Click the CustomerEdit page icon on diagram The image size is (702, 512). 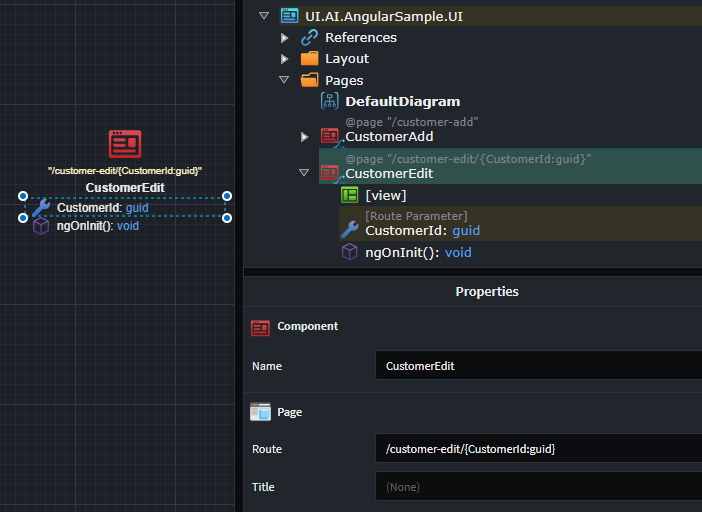click(x=125, y=144)
